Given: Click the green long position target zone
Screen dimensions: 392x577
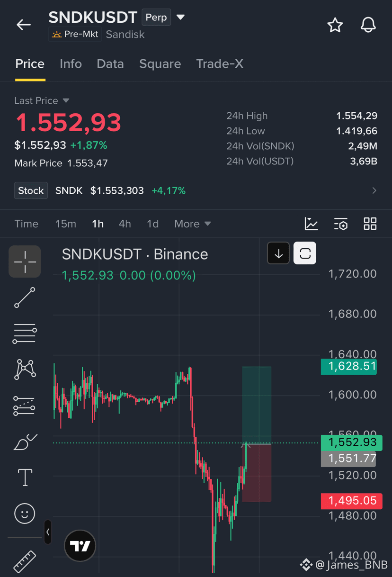Looking at the screenshot, I should (x=257, y=405).
